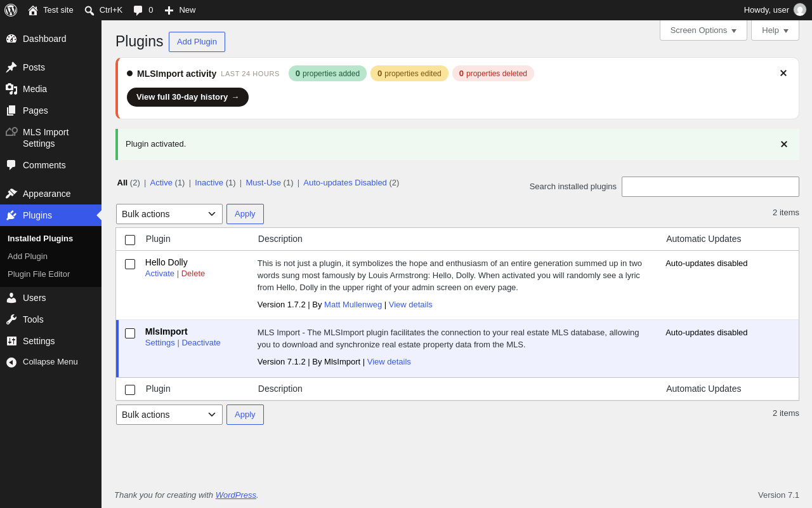Select all plugins via footer checkbox
Viewport: 812px width, 508px height.
pyautogui.click(x=130, y=390)
